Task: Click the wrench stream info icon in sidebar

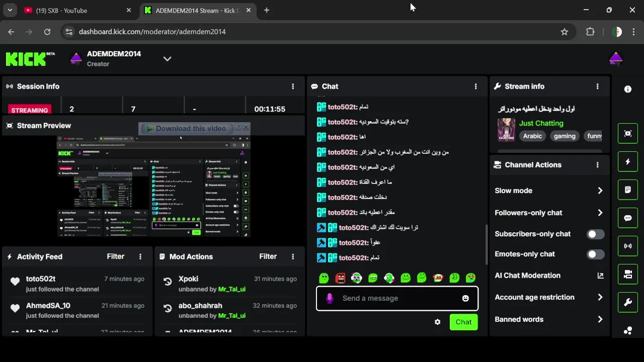Action: coord(627,302)
